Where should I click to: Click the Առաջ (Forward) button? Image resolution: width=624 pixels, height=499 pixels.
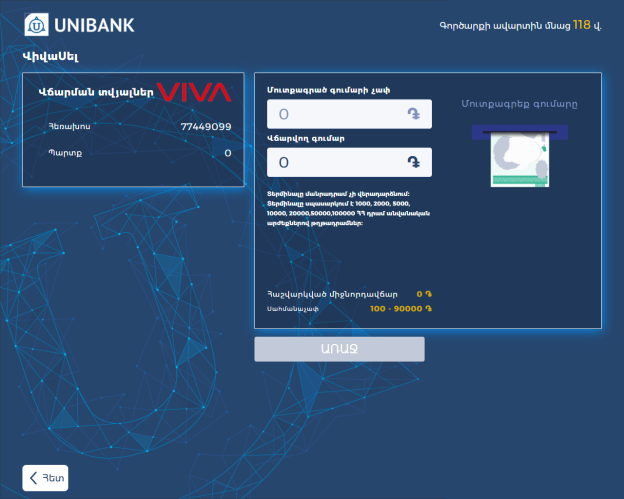[x=339, y=349]
